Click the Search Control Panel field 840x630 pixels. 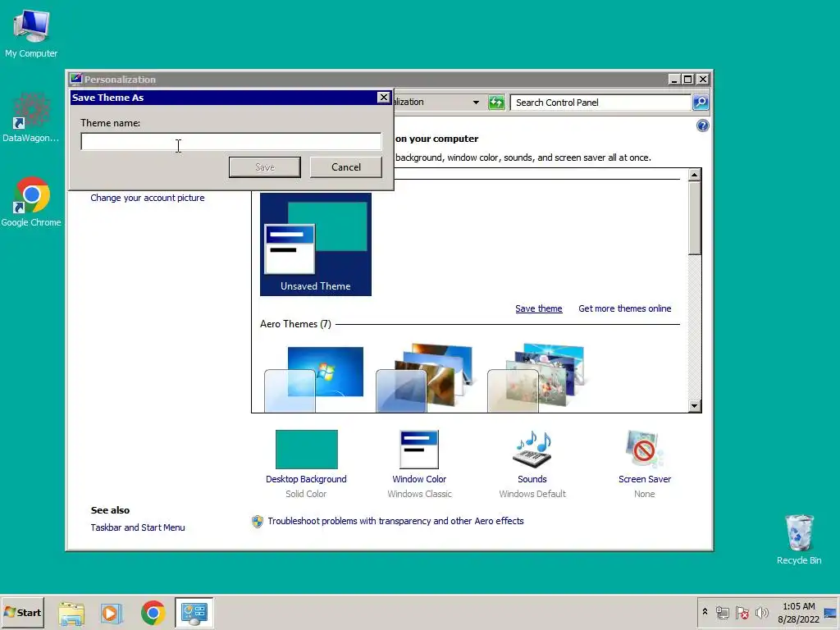(600, 103)
